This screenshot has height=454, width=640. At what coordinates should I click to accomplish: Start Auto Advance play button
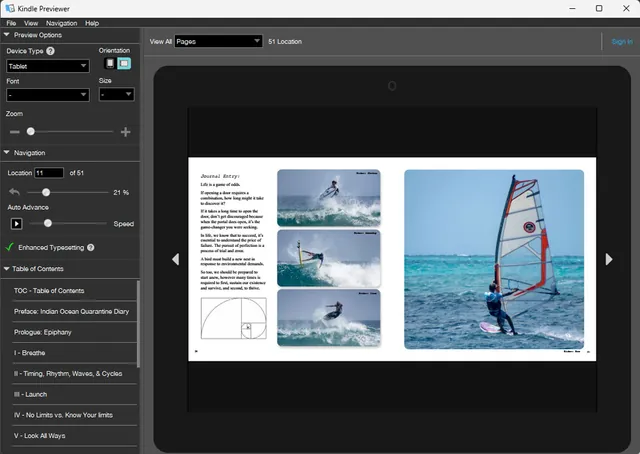(16, 224)
